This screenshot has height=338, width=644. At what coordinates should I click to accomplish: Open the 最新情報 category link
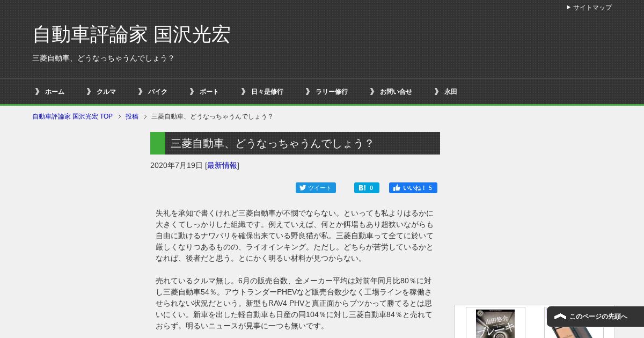[222, 165]
